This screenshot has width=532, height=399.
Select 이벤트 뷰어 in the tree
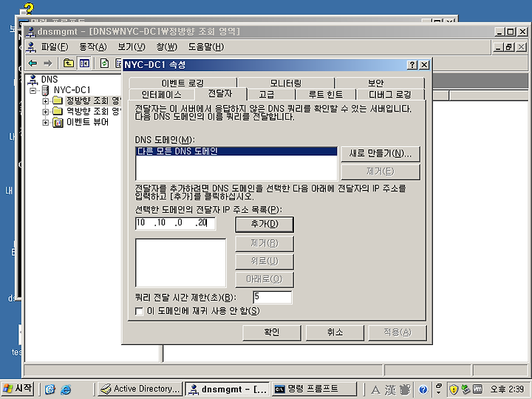(87, 122)
